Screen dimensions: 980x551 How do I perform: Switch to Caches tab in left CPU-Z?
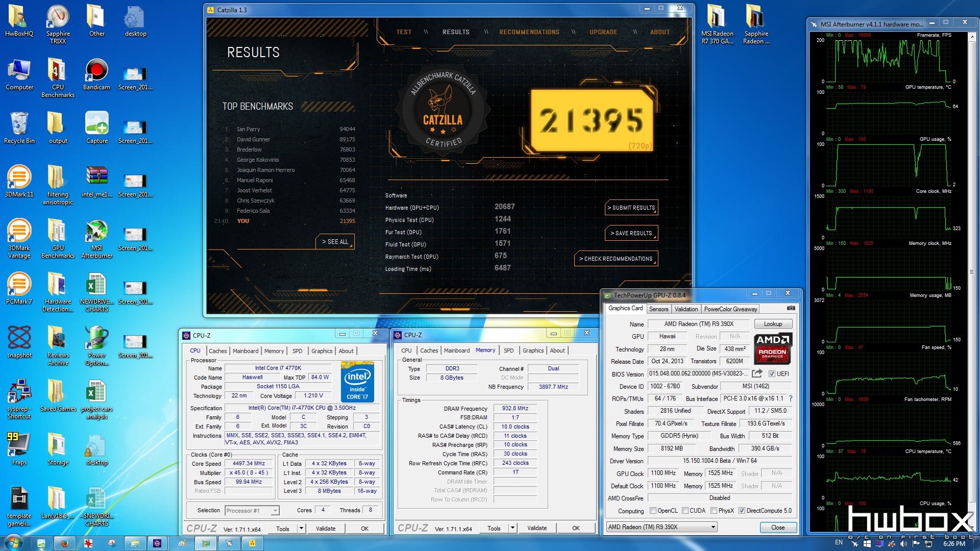[218, 351]
